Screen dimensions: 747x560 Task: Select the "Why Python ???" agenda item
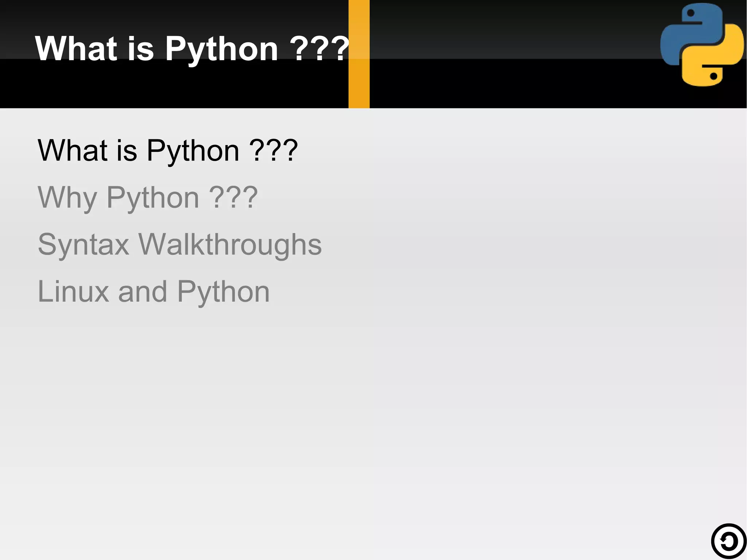(x=148, y=197)
